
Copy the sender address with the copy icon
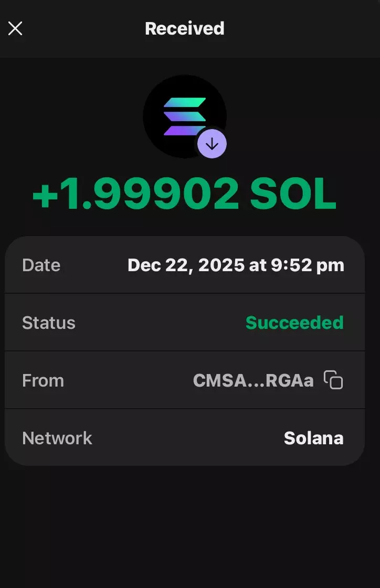333,380
